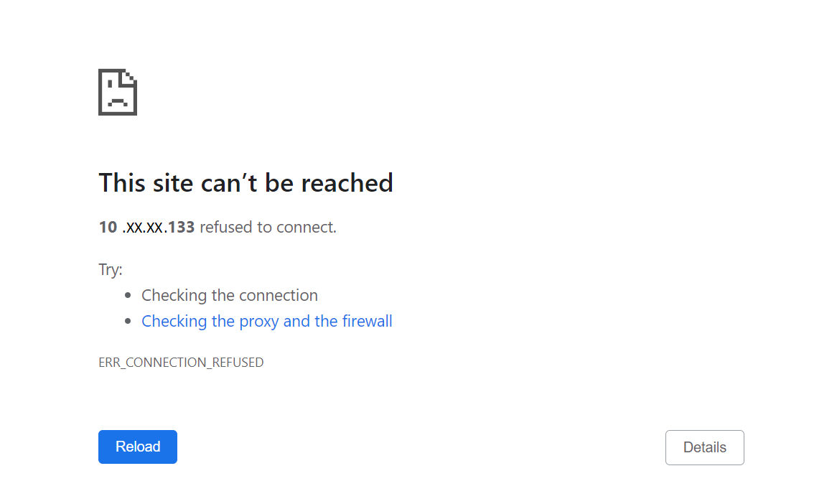Open the Details button
The image size is (837, 504).
point(704,447)
